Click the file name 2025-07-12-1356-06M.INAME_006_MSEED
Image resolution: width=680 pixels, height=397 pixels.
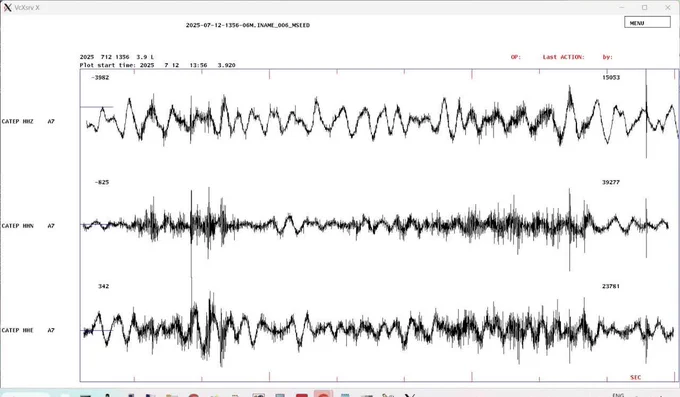248,25
